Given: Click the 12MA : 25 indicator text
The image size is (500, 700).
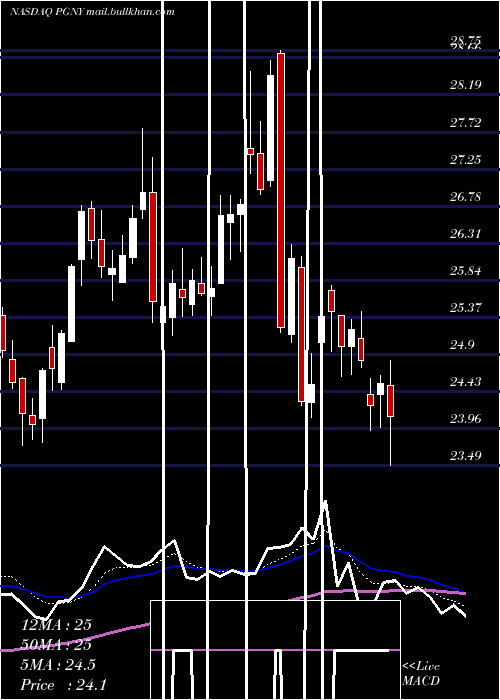Looking at the screenshot, I should 56,625.
